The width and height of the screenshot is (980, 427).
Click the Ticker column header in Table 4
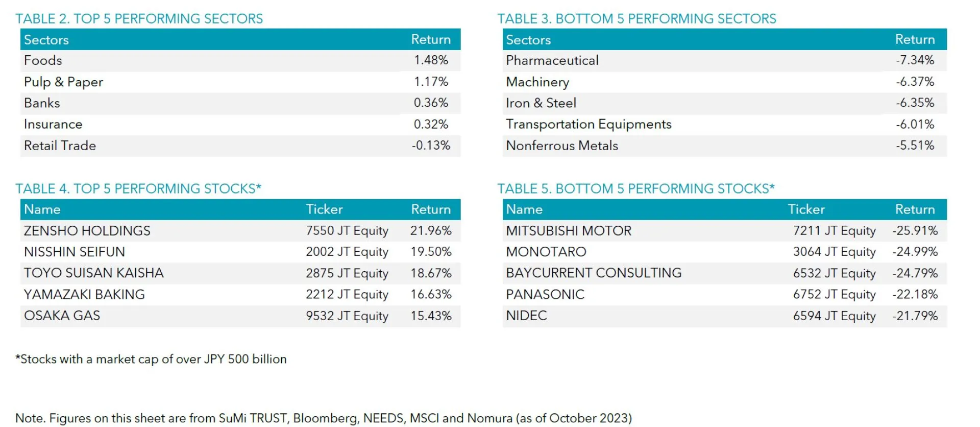pyautogui.click(x=324, y=209)
